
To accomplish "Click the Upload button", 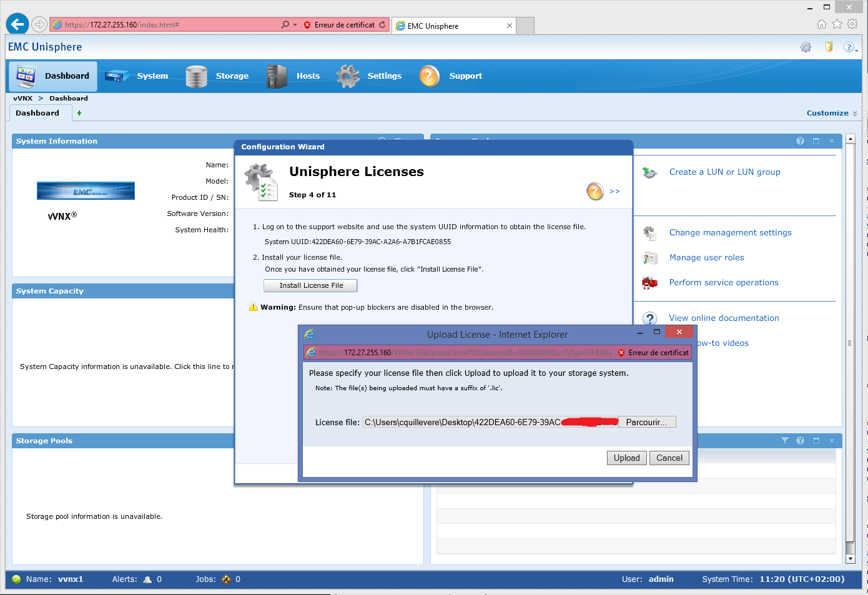I will coord(626,458).
